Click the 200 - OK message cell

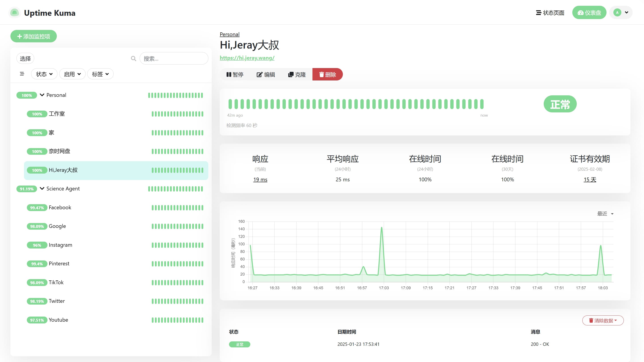coord(540,344)
